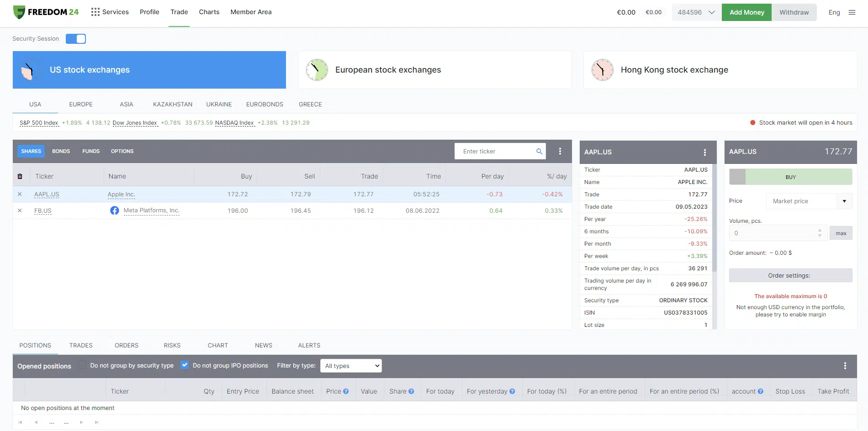Screen dimensions: 868x431
Task: Click the Price column help icon
Action: [346, 391]
